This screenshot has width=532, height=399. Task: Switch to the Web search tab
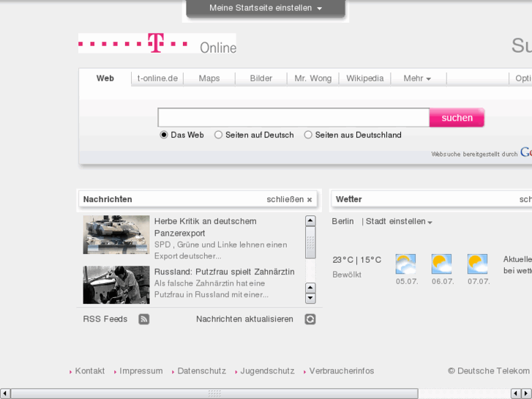(x=105, y=78)
